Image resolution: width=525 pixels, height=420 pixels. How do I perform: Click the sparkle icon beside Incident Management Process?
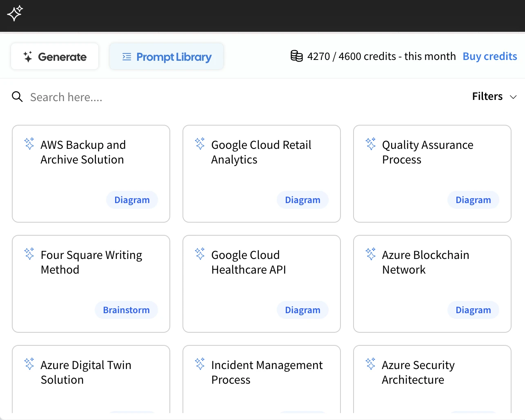200,364
